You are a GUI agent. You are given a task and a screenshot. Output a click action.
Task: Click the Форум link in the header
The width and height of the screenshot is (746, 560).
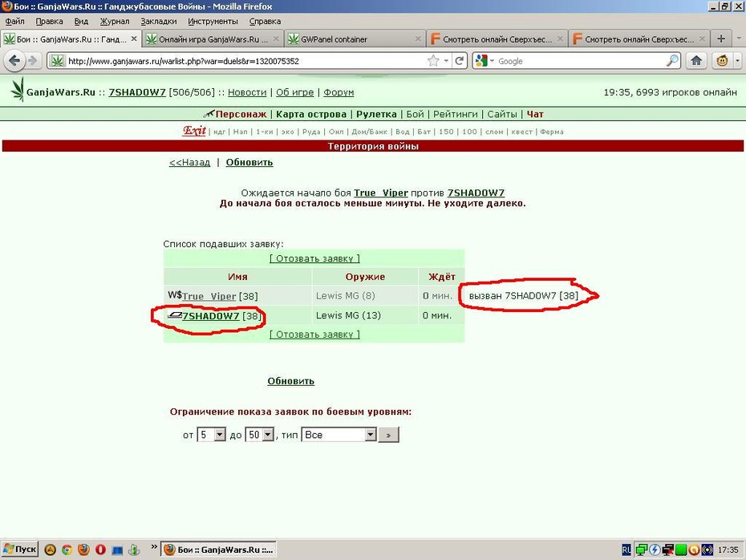[x=339, y=92]
